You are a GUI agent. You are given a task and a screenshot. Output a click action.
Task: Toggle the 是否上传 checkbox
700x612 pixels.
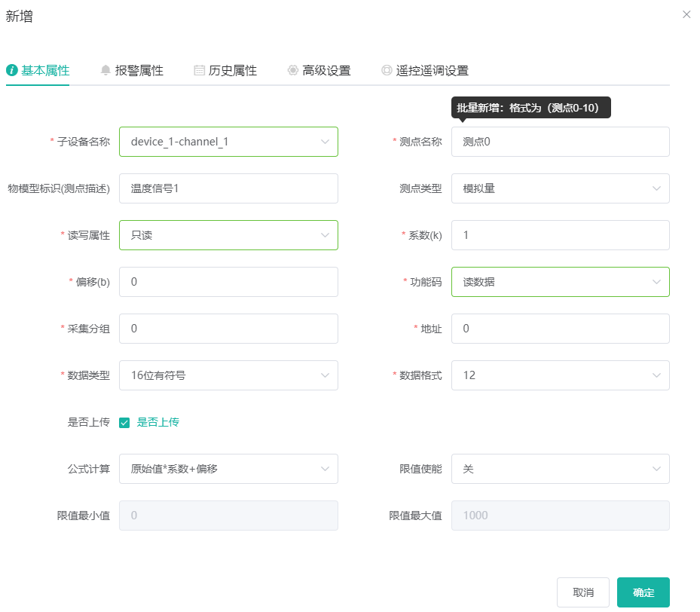(x=125, y=423)
